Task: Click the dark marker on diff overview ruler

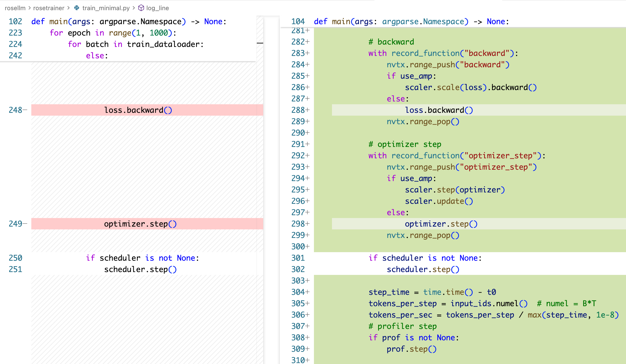Action: [260, 43]
